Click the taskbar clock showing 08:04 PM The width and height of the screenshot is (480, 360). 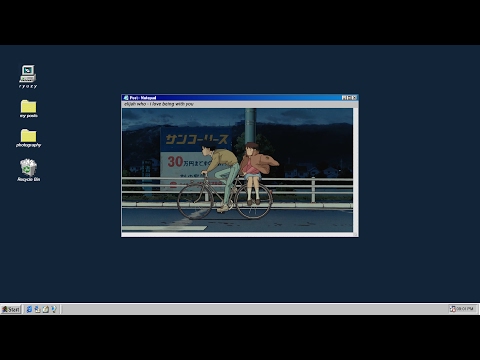click(465, 309)
